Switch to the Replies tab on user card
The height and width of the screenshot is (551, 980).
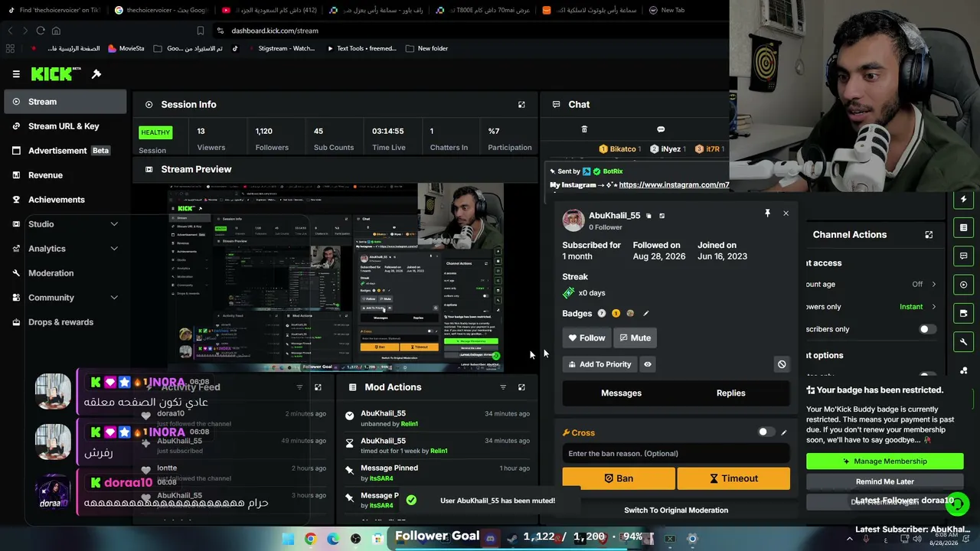coord(731,393)
